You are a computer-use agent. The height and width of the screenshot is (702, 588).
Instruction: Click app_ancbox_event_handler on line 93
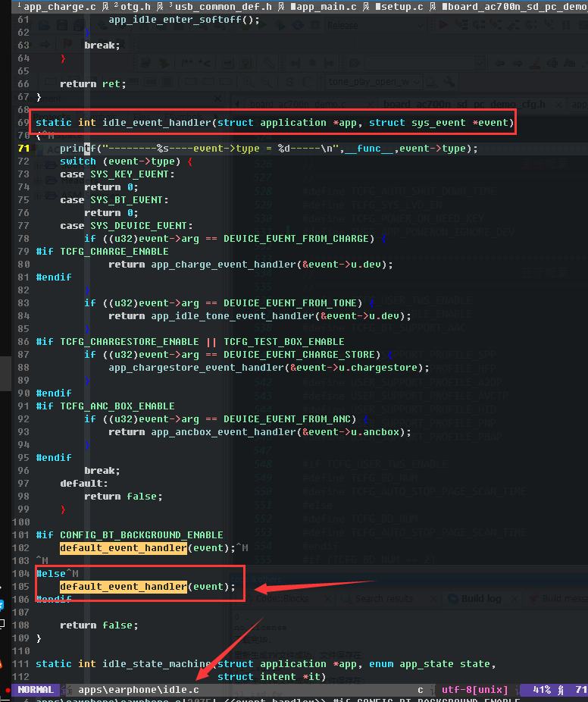point(224,432)
